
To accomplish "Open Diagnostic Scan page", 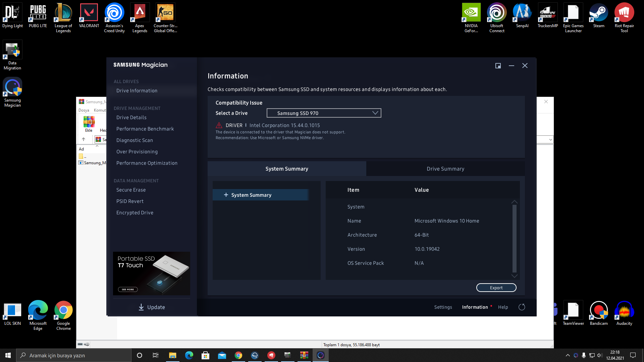I will coord(135,140).
